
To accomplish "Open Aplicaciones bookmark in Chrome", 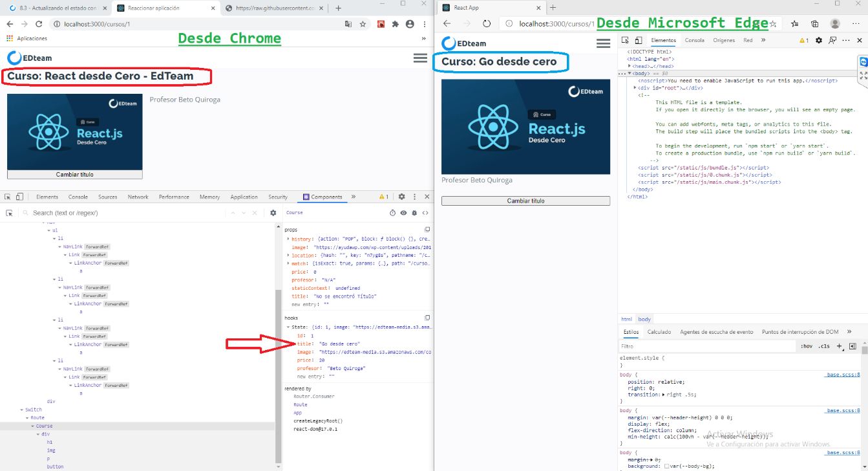I will coord(26,39).
